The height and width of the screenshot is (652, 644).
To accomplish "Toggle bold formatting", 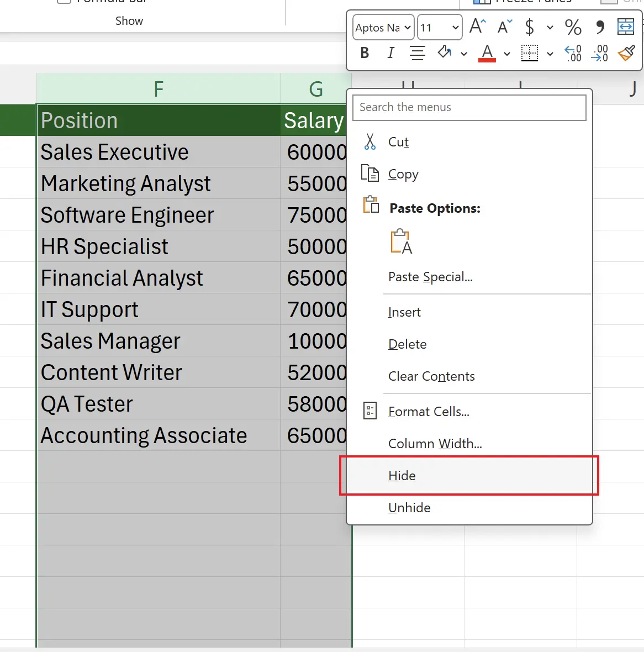I will coord(365,53).
